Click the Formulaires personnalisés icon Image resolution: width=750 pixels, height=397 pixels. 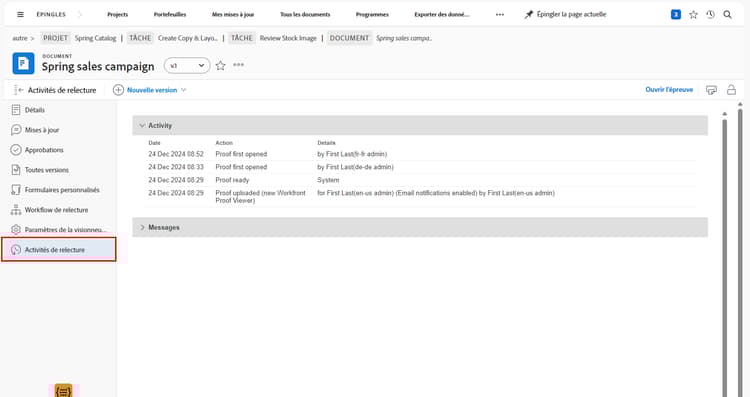pyautogui.click(x=16, y=190)
